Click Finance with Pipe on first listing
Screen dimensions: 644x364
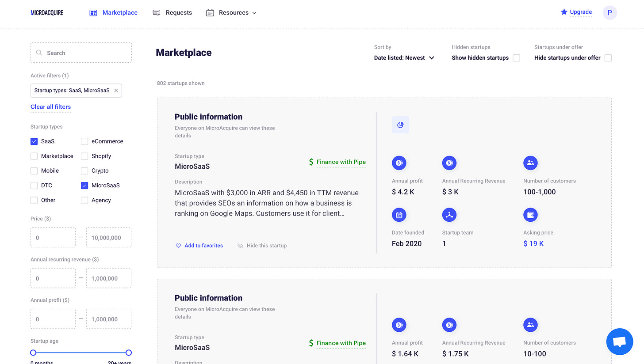click(x=341, y=162)
